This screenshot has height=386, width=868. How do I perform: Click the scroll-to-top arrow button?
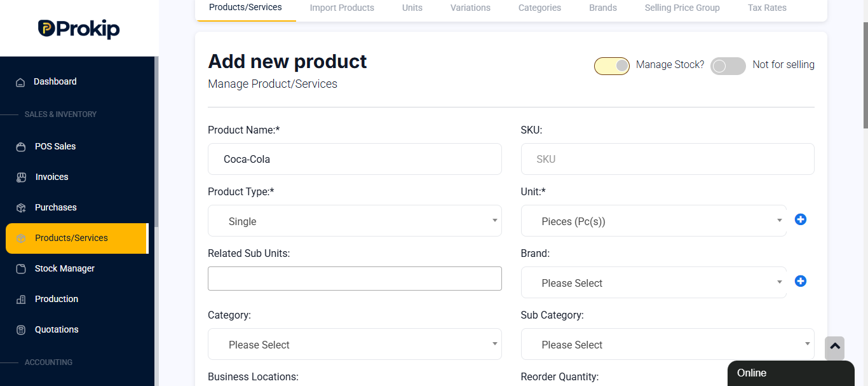[x=835, y=348]
